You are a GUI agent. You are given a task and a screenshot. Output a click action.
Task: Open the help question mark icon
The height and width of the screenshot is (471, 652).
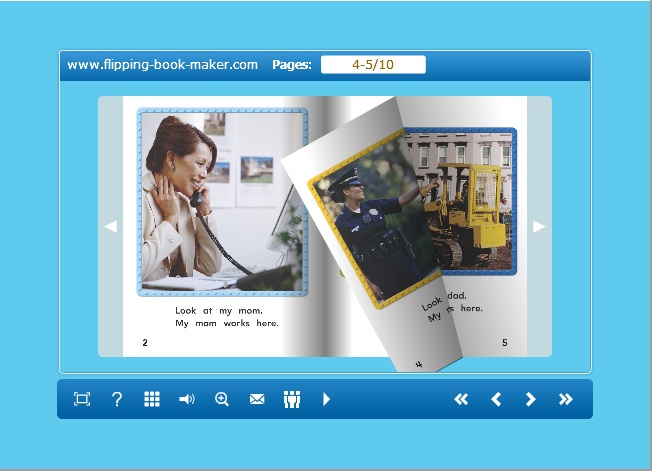[117, 399]
